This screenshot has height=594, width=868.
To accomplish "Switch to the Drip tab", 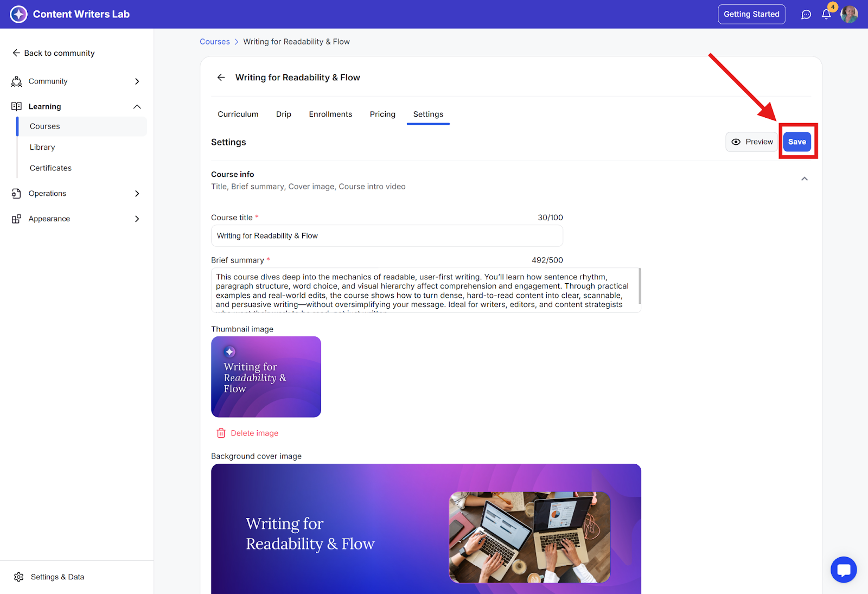I will pos(284,114).
